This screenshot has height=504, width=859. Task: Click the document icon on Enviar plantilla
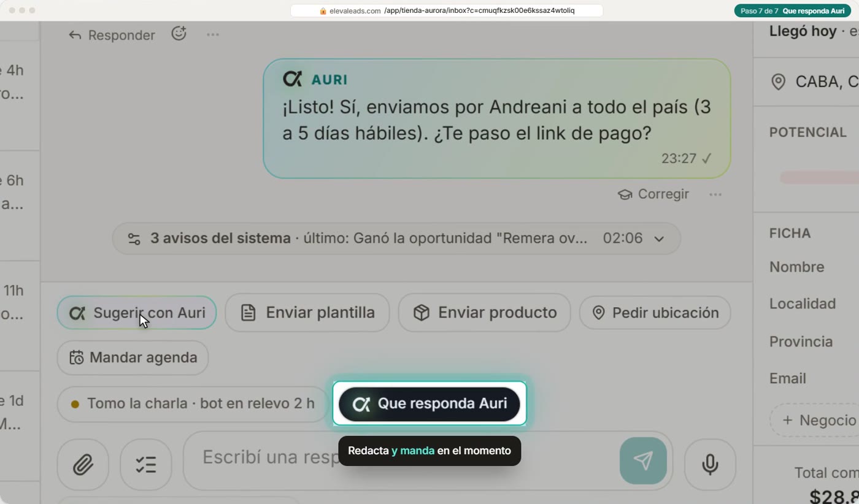248,313
